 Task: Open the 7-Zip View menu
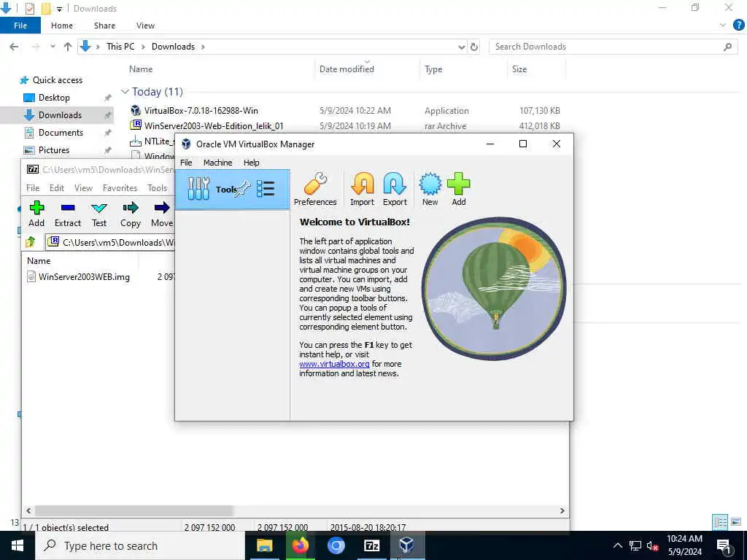[83, 188]
